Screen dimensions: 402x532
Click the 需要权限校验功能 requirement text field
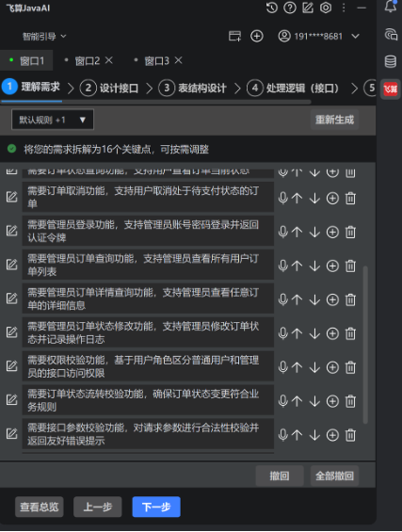pos(148,366)
